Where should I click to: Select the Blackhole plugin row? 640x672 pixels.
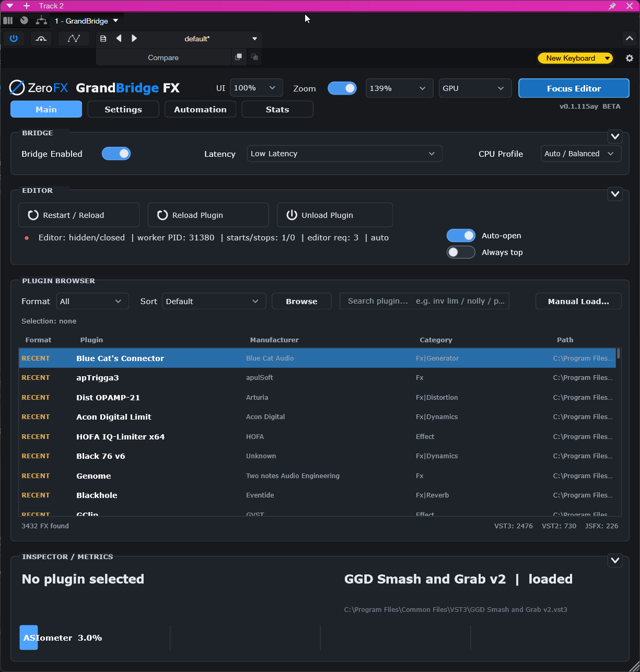point(317,495)
